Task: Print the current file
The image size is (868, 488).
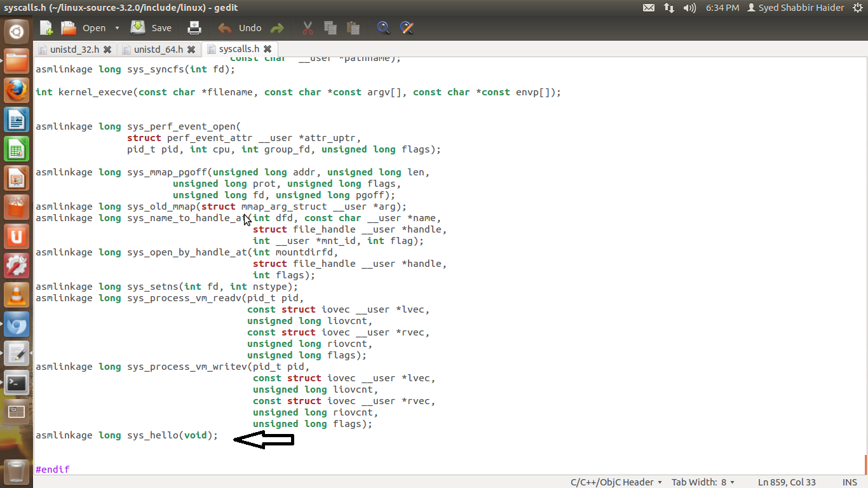Action: pos(194,27)
